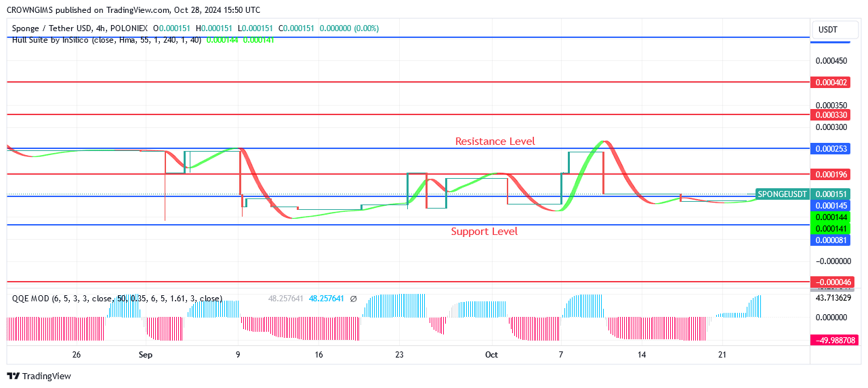Click the blue 48.257641 QQE value
868x388 pixels.
tap(327, 299)
